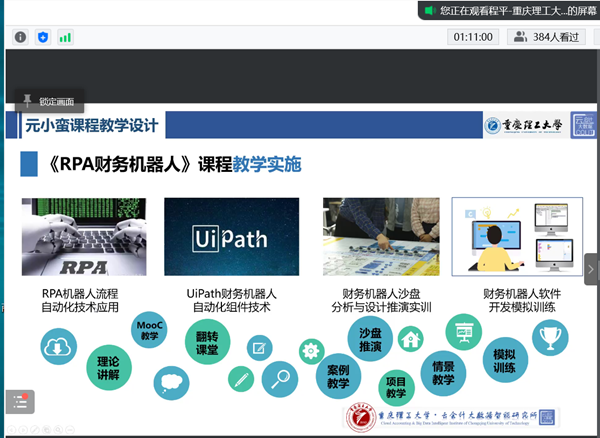Go to previous slide with faint left arrow
This screenshot has height=438, width=600.
click(11, 430)
